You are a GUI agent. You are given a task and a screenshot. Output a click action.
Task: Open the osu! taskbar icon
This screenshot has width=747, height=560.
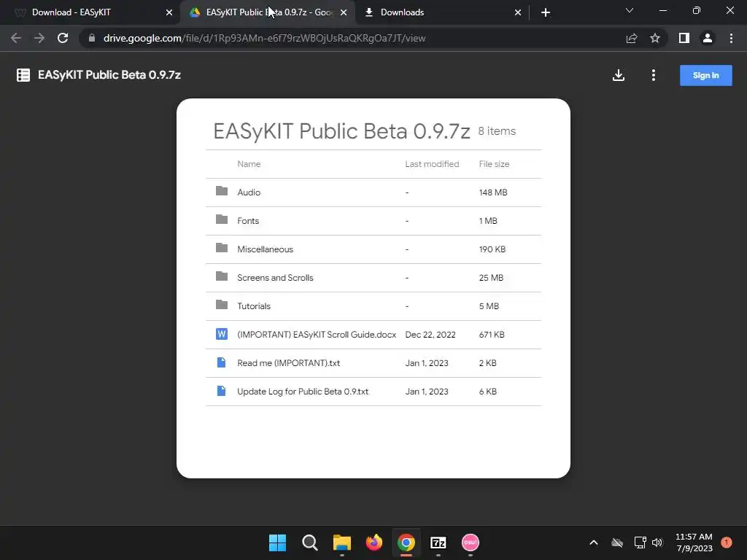471,542
